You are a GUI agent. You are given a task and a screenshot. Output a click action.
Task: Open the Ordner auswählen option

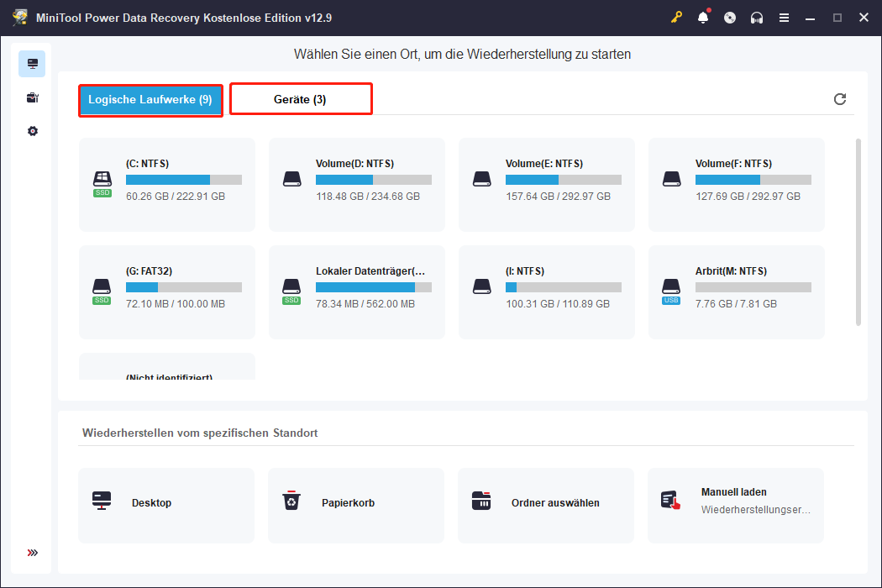(x=546, y=506)
